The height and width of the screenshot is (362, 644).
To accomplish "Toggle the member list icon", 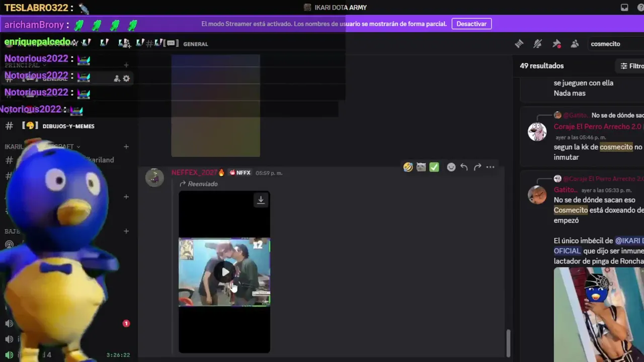I will tap(575, 44).
